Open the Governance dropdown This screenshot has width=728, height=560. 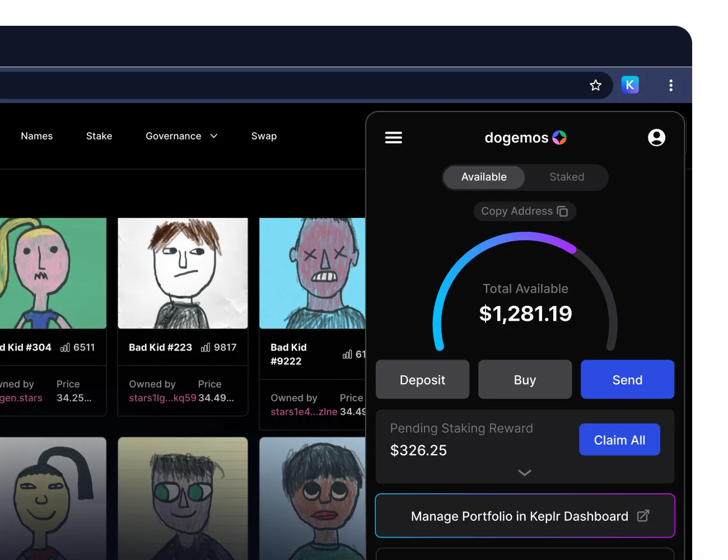coord(174,136)
